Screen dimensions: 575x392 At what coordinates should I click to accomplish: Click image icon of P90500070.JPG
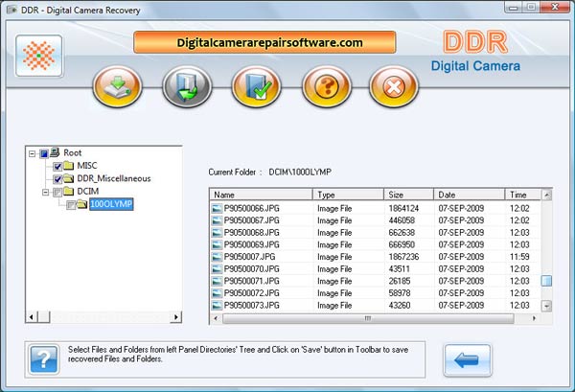click(x=218, y=269)
